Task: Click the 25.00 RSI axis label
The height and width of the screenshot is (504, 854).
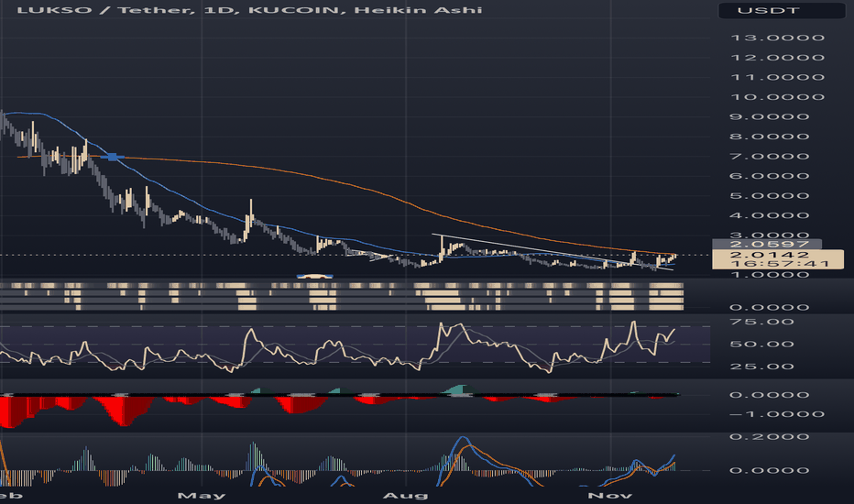Action: pyautogui.click(x=761, y=367)
